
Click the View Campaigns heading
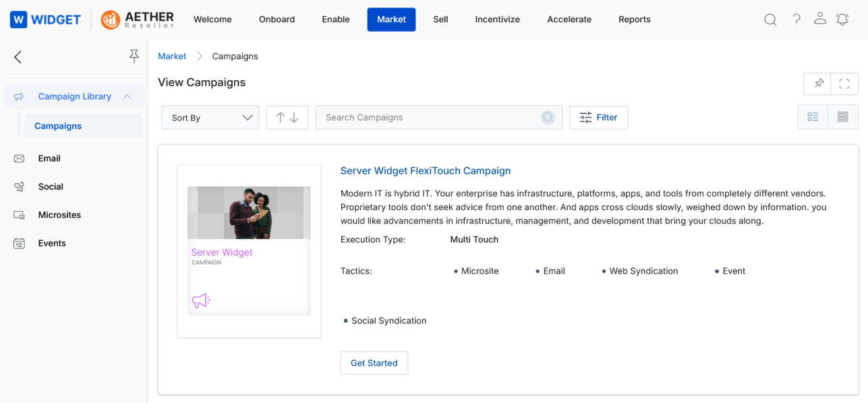coord(202,82)
